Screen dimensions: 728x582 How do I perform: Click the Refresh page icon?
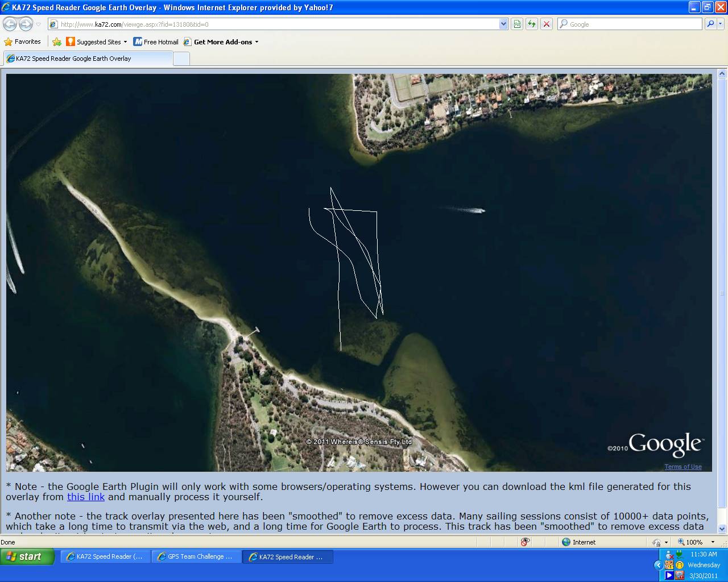[x=531, y=24]
